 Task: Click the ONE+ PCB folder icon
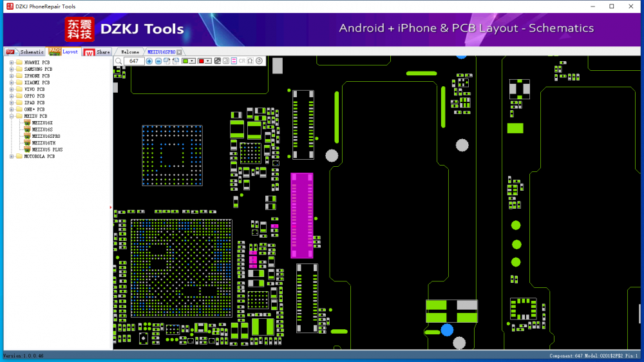(x=19, y=110)
